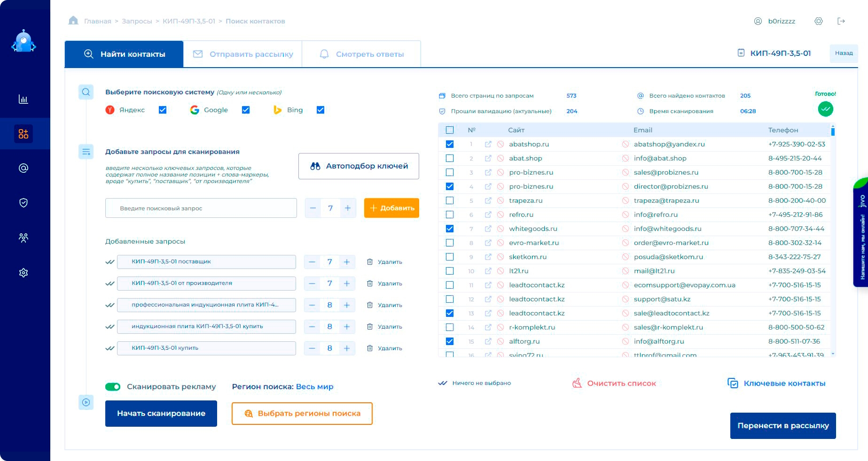Open the 'Смотреть ответы' tab
868x461 pixels.
(x=361, y=54)
